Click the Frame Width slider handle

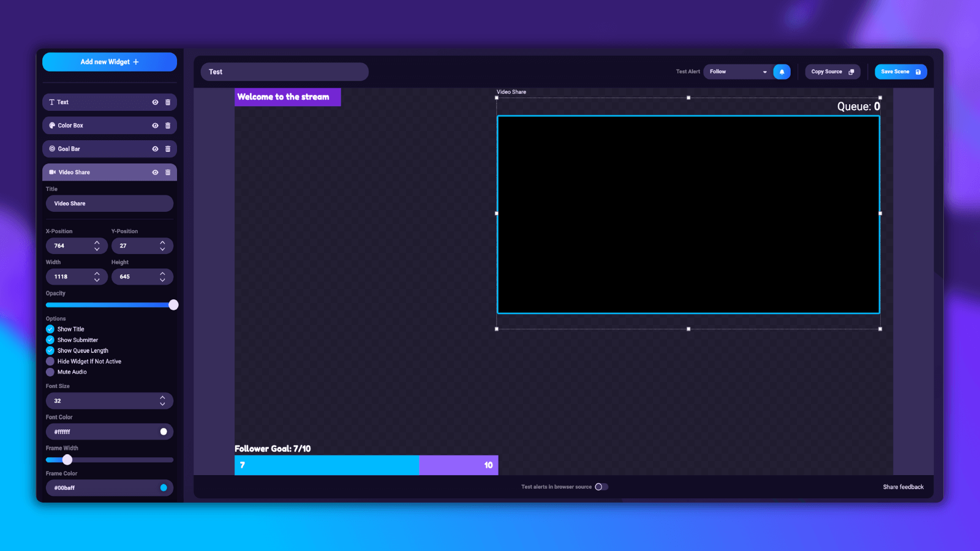point(67,460)
